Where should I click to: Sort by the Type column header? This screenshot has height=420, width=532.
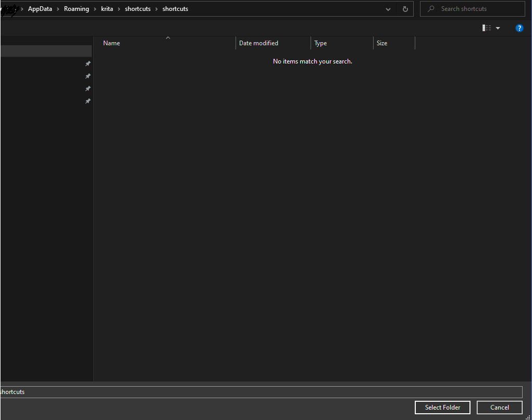[320, 43]
